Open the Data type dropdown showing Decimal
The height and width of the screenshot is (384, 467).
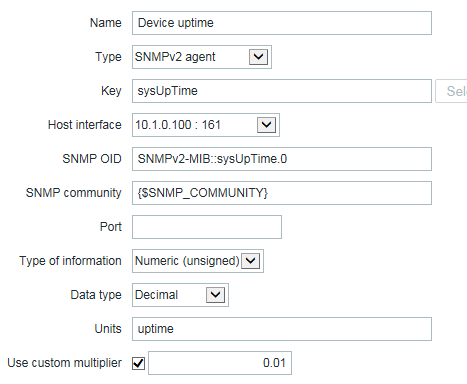180,295
